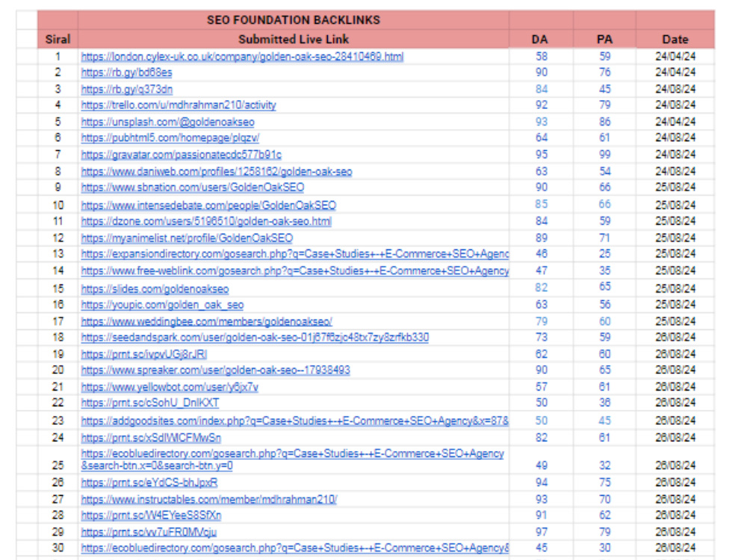Open the ecobluedirectory.com link in row 25
This screenshot has height=560, width=747.
(293, 459)
